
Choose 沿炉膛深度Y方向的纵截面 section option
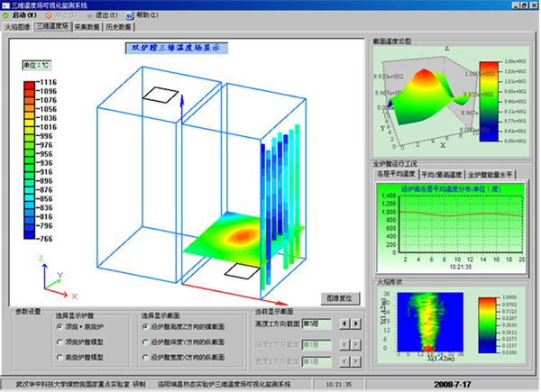(x=145, y=342)
